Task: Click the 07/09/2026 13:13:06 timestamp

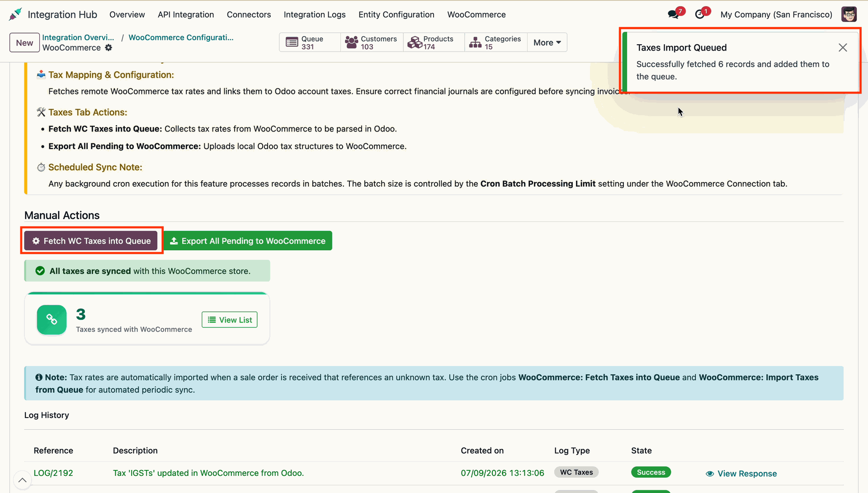Action: click(x=502, y=473)
